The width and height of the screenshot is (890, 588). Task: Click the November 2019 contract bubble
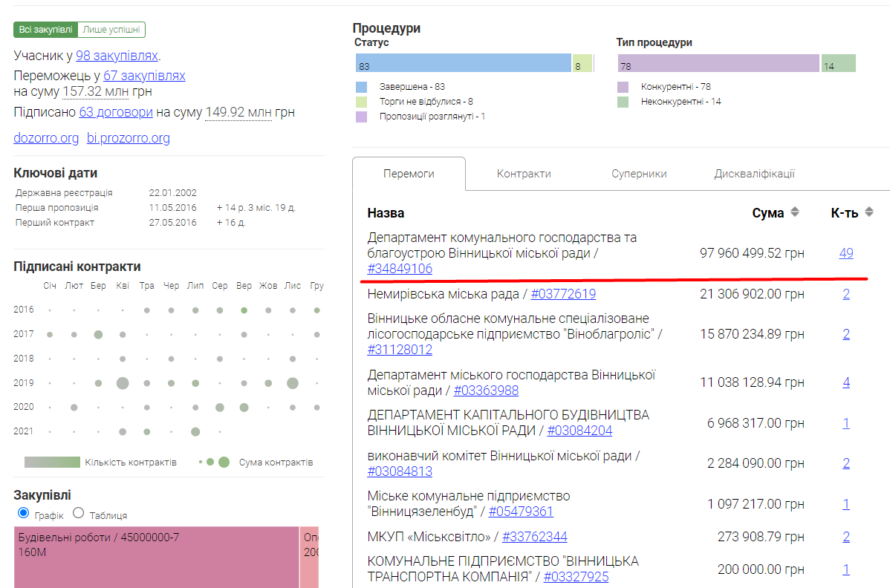pos(293,383)
